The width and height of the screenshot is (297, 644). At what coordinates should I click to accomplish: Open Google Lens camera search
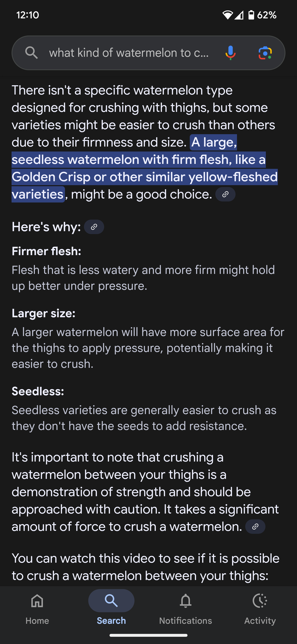(x=265, y=53)
